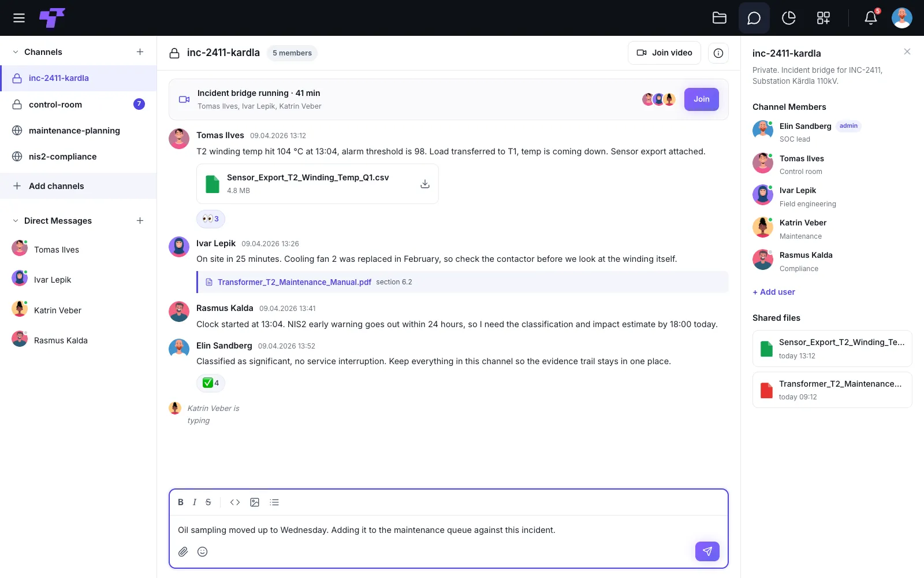This screenshot has width=924, height=578.
Task: Add a new channel with the plus icon
Action: pyautogui.click(x=140, y=52)
